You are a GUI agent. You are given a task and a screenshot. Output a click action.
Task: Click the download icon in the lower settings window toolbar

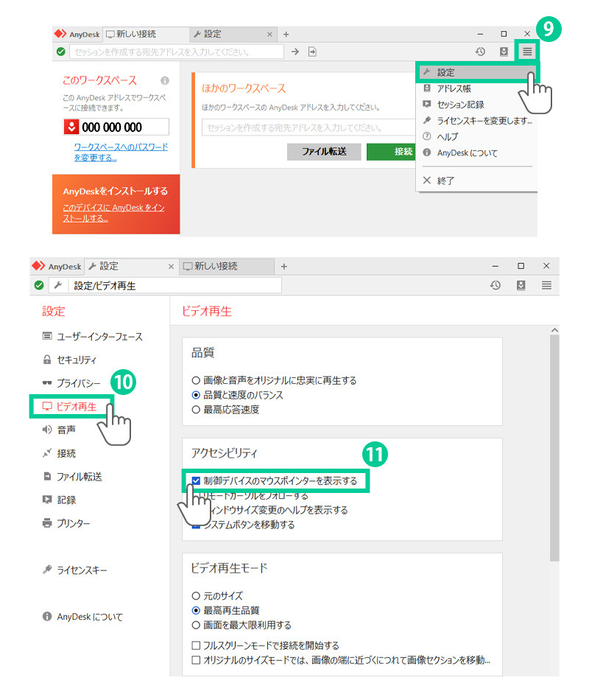tap(521, 285)
